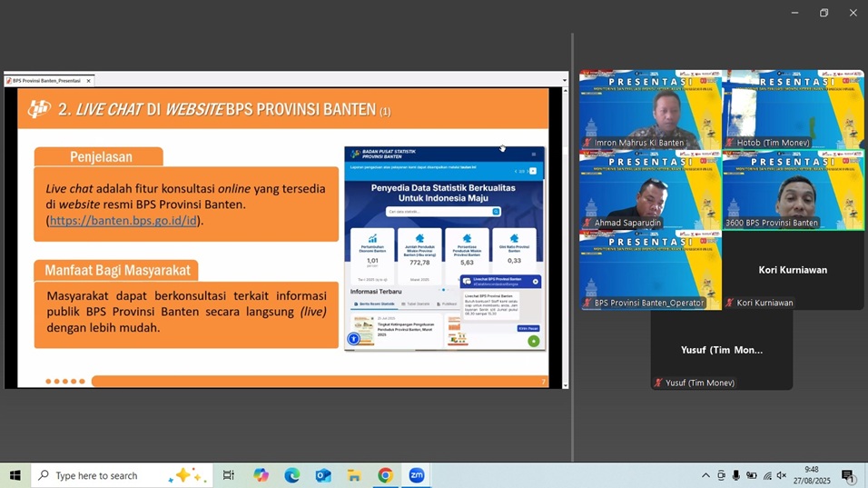The height and width of the screenshot is (488, 868).
Task: Close the Livechat BPS Provinsi Banten widget
Action: point(536,282)
